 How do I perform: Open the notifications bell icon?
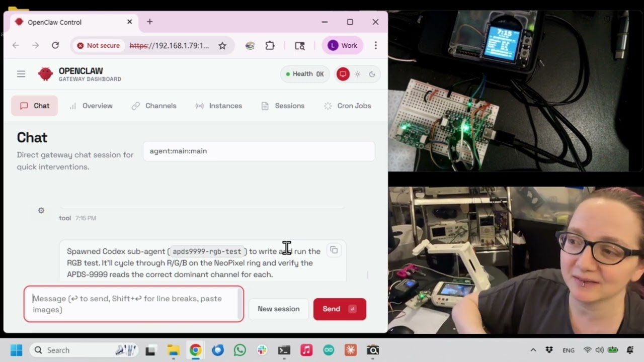click(630, 350)
